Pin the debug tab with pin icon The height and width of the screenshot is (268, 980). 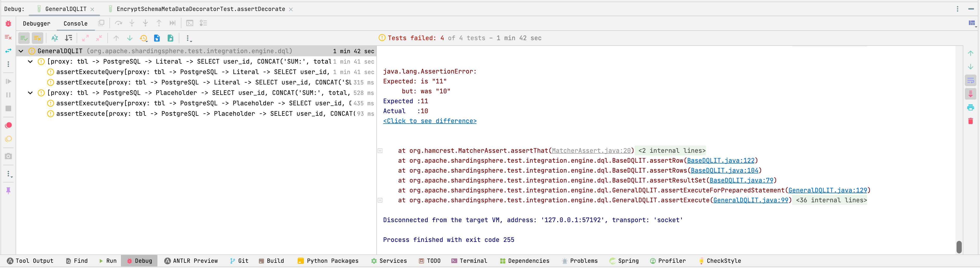8,190
